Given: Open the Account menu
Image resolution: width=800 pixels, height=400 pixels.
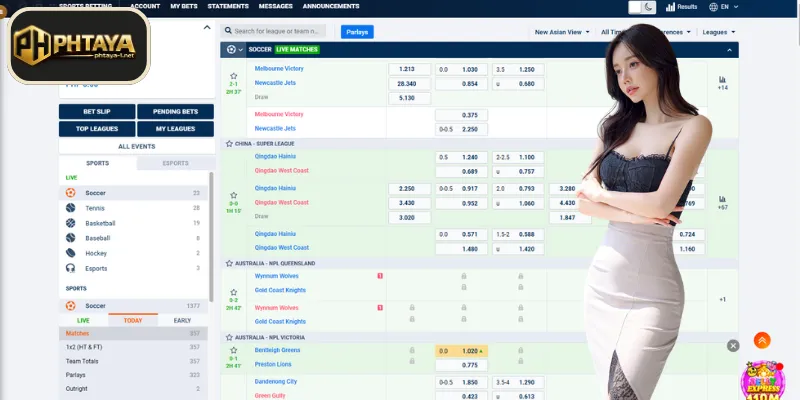Looking at the screenshot, I should pos(145,6).
